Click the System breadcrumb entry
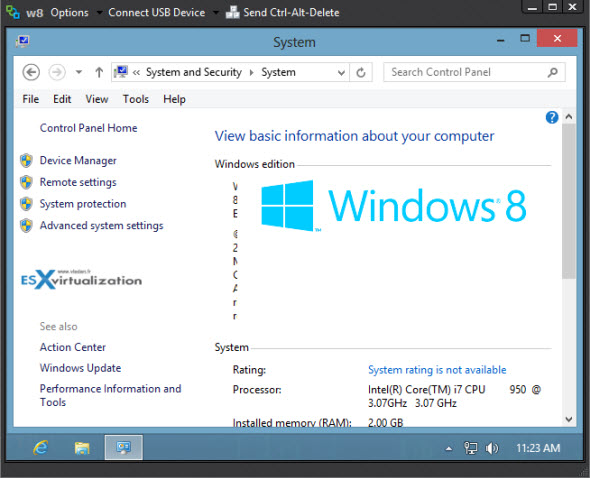Viewport: 590px width, 478px height. coord(278,72)
